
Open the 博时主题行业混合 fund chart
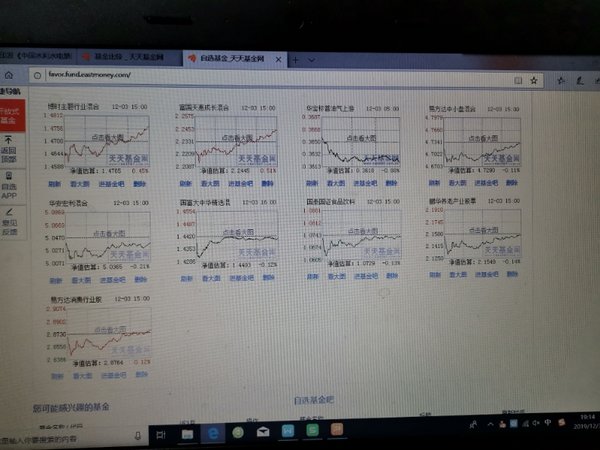[x=106, y=141]
